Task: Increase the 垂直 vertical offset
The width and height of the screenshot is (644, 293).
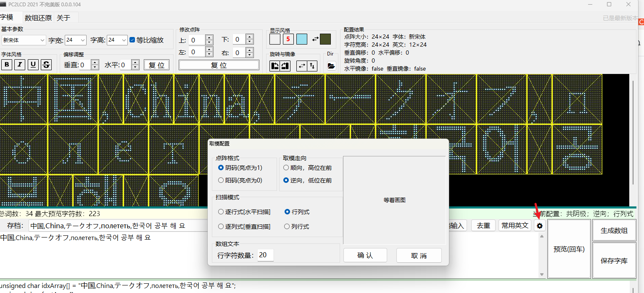Action: coord(95,63)
